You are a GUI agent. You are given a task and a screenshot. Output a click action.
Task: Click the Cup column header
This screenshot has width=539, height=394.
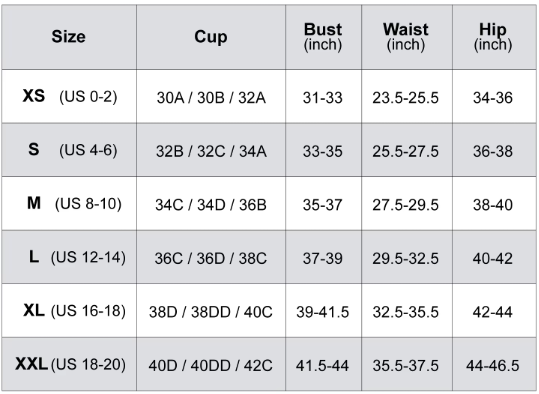click(211, 37)
